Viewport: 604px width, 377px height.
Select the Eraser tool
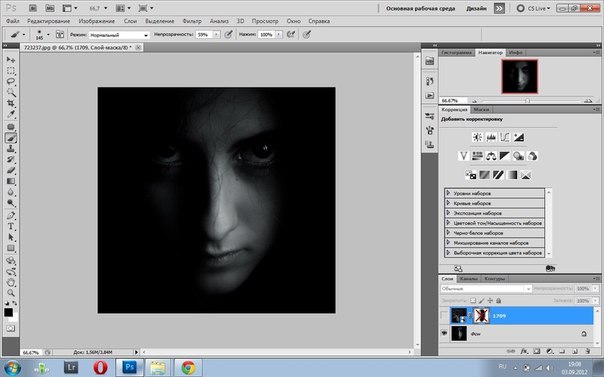(x=11, y=170)
